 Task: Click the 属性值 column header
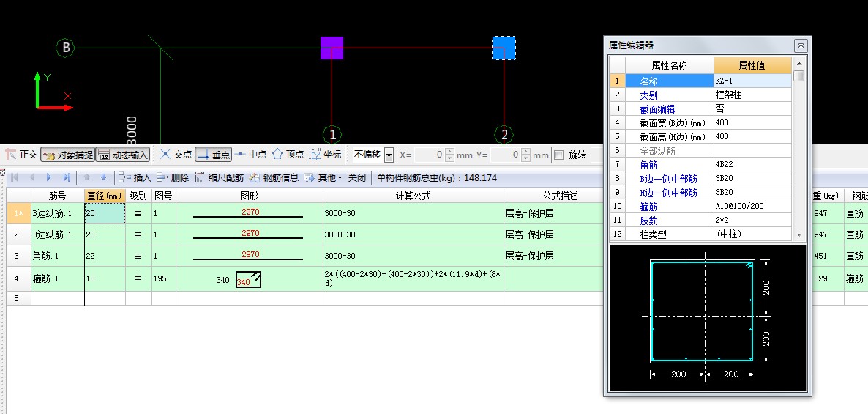[752, 65]
